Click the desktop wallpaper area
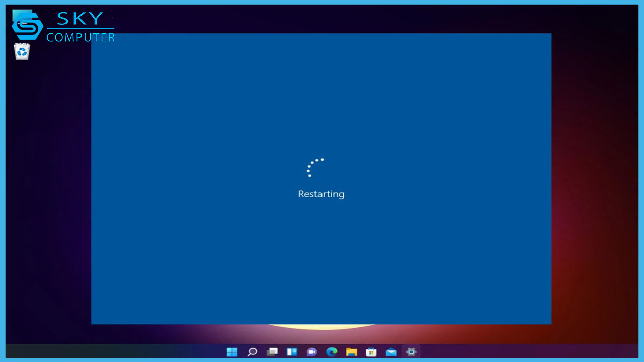Viewport: 644px width, 362px height. point(594,201)
